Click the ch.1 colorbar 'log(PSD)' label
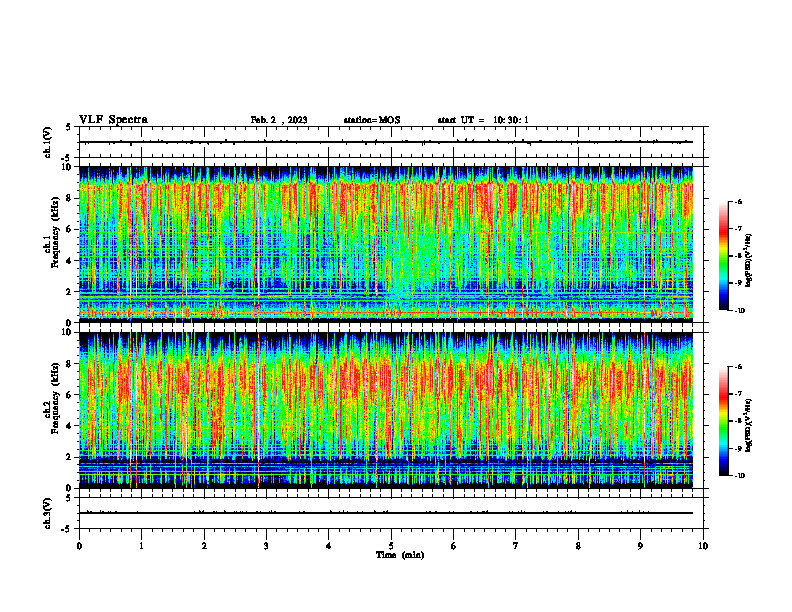 [749, 260]
